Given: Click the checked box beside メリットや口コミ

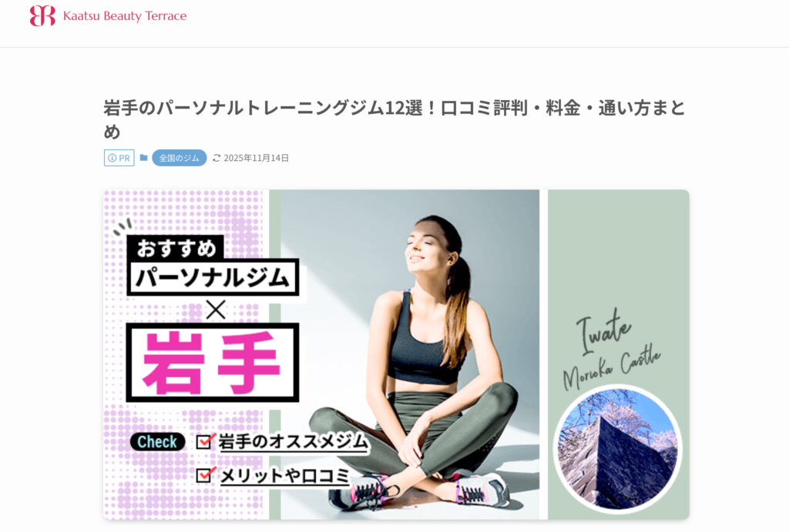Looking at the screenshot, I should pos(205,475).
